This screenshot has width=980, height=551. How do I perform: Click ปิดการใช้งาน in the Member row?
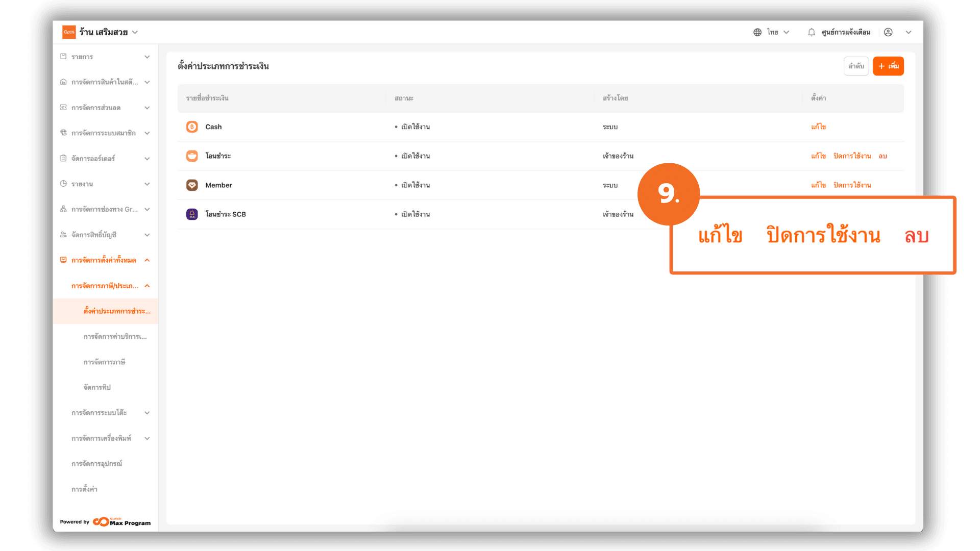(852, 185)
